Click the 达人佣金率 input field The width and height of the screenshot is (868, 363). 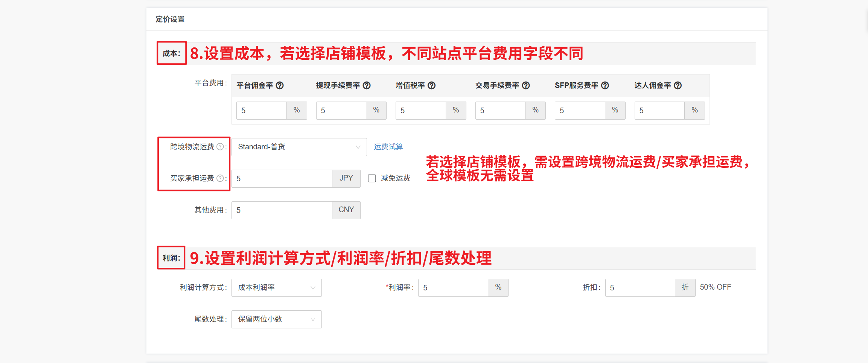(659, 111)
